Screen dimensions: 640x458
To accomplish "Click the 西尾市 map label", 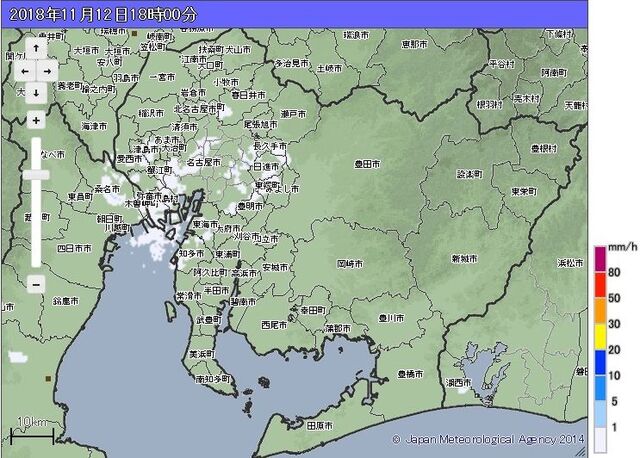I will (x=274, y=325).
